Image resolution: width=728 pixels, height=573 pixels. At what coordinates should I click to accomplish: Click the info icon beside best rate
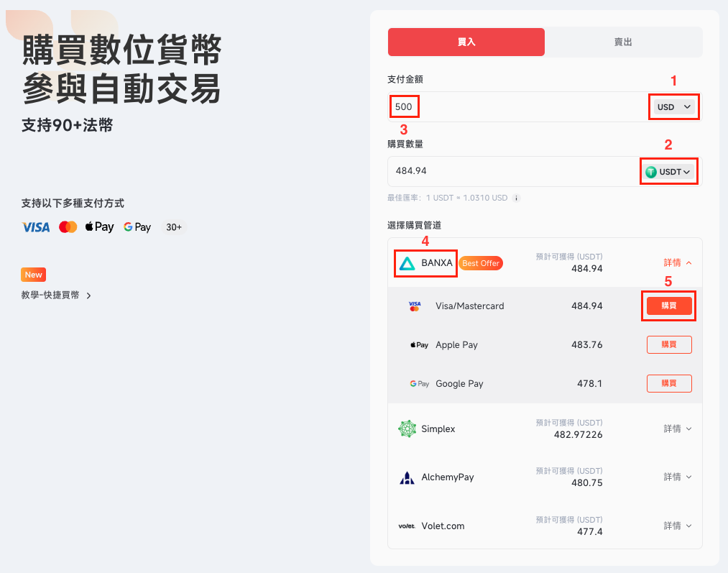[x=516, y=198]
